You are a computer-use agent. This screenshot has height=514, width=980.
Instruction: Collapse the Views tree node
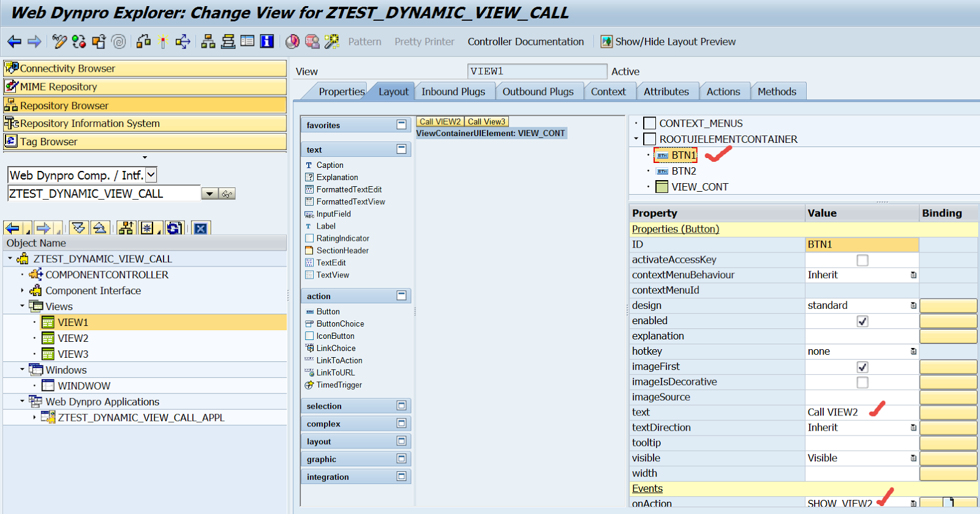[23, 306]
